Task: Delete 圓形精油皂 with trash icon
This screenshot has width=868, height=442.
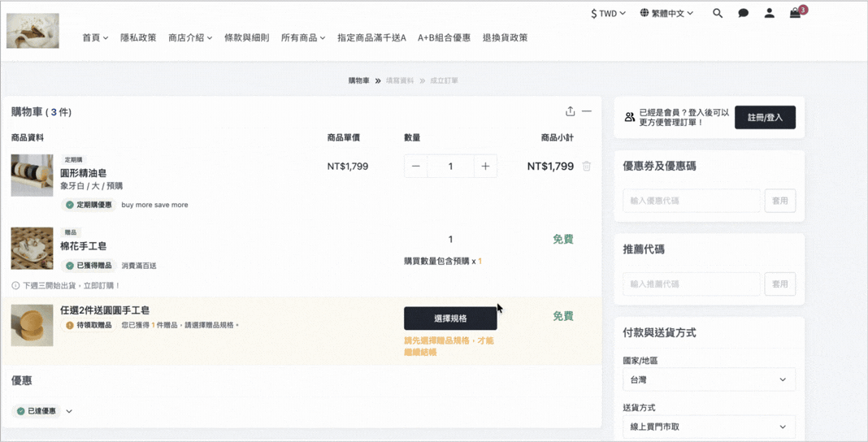Action: pos(587,166)
